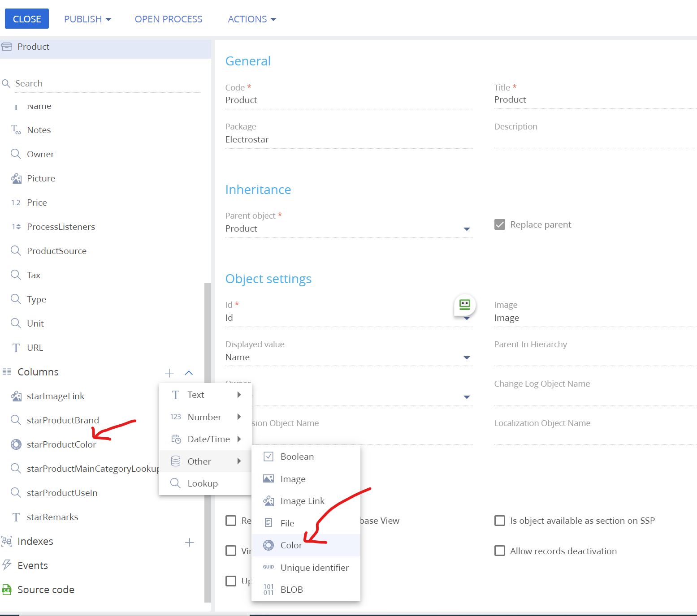This screenshot has width=697, height=616.
Task: Enable Is object available as section on SSP
Action: (x=499, y=520)
